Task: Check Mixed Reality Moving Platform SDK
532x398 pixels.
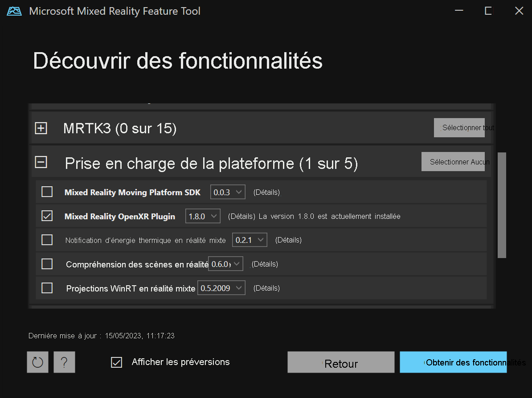Action: point(47,192)
